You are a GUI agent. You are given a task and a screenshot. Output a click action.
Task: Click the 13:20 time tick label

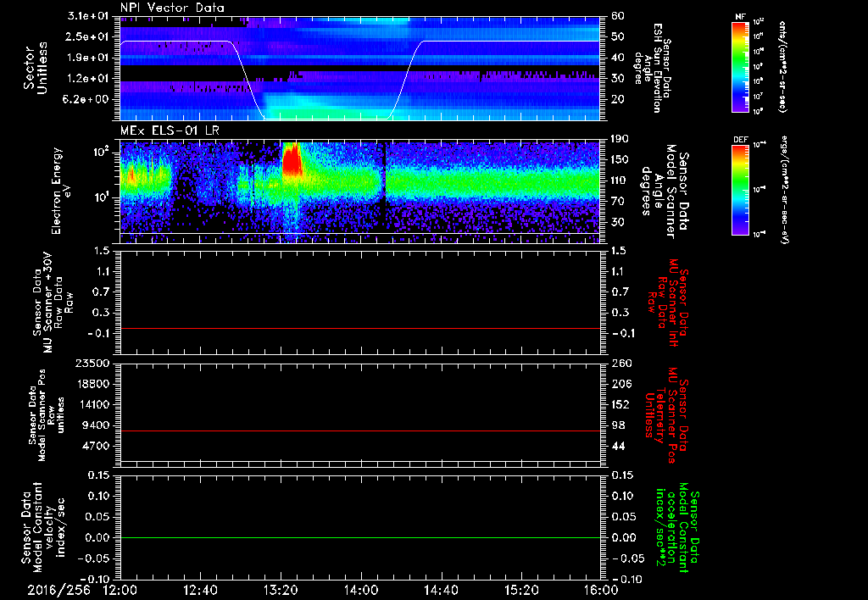(281, 590)
